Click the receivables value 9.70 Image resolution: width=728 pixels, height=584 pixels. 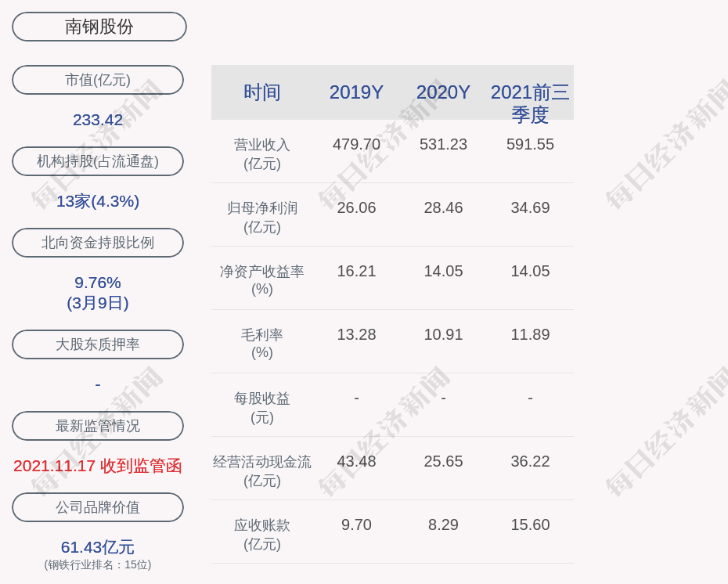(356, 525)
